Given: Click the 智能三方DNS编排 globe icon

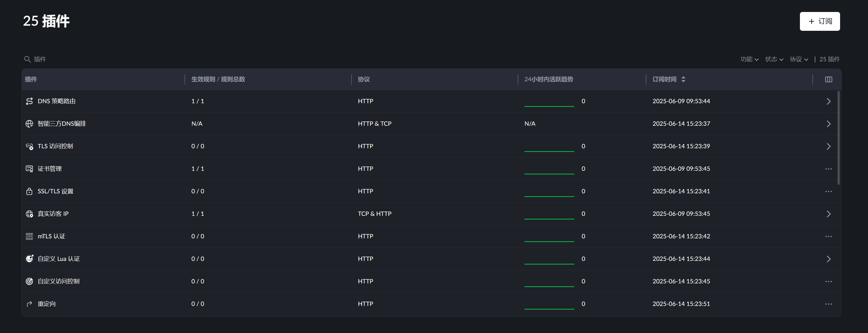Looking at the screenshot, I should click(x=29, y=124).
